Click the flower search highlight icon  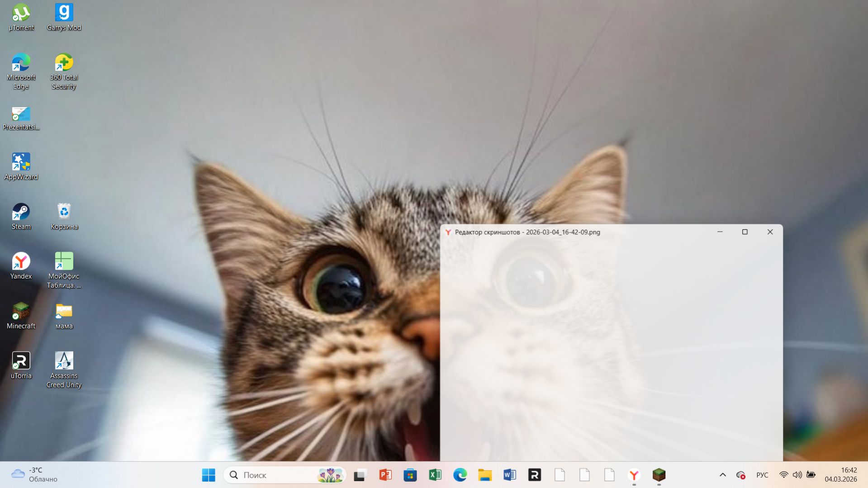(331, 475)
